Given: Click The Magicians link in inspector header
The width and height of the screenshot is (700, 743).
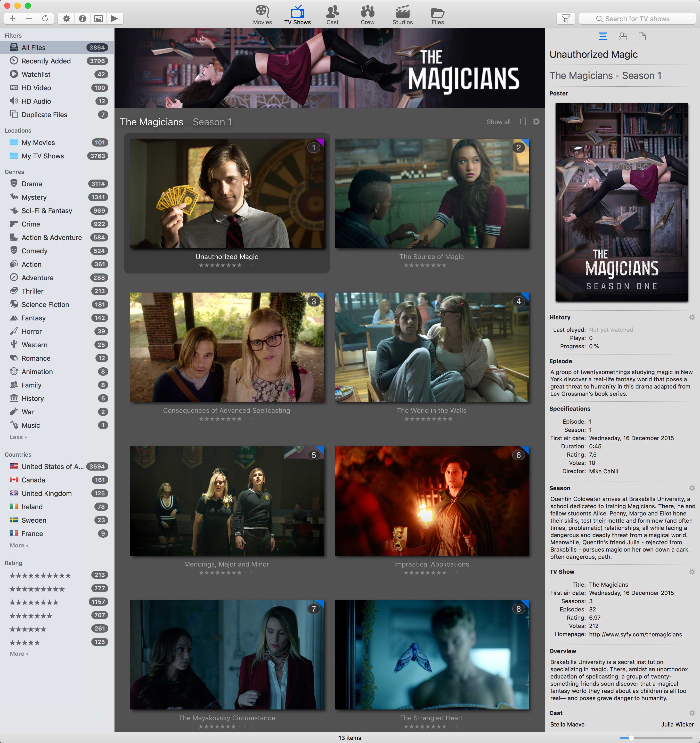Looking at the screenshot, I should tap(581, 76).
